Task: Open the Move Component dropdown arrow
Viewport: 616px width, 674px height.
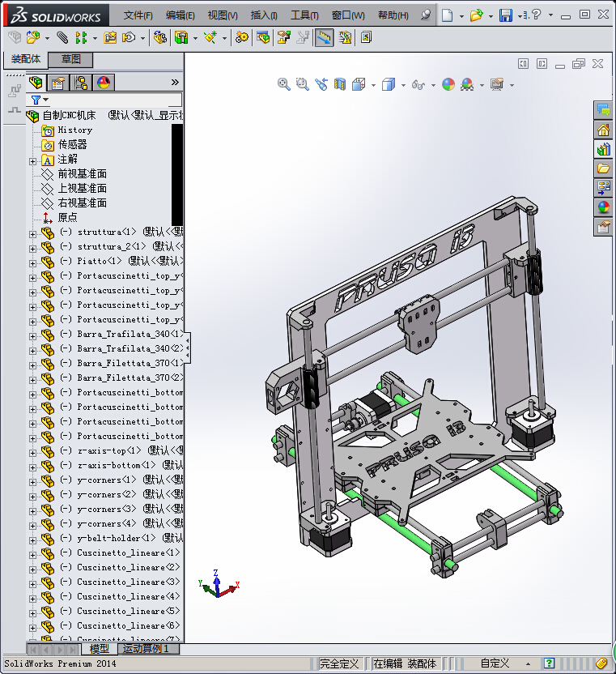Action: tap(142, 38)
